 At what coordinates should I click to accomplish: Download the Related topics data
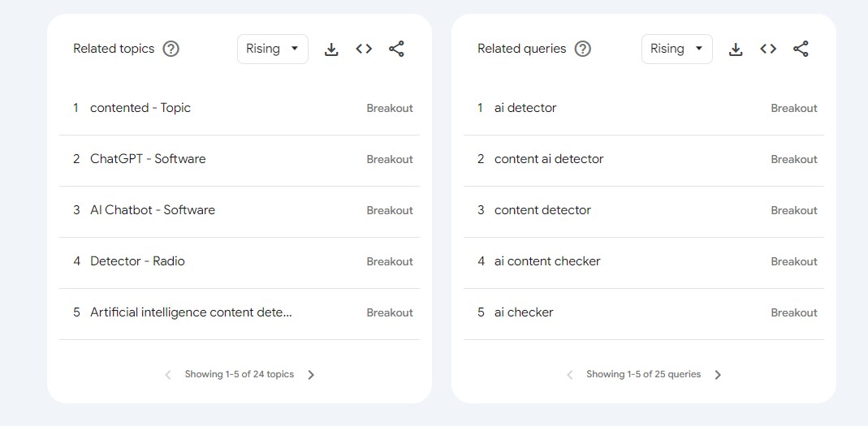click(x=331, y=49)
